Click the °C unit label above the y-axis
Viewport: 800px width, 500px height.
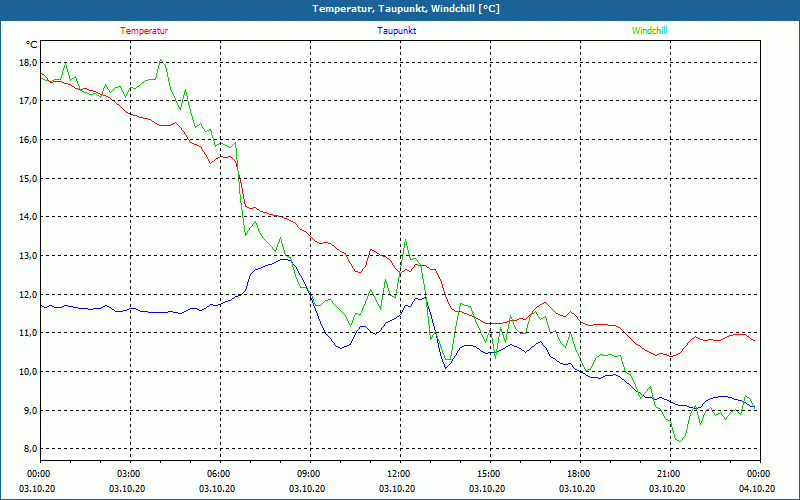[32, 45]
